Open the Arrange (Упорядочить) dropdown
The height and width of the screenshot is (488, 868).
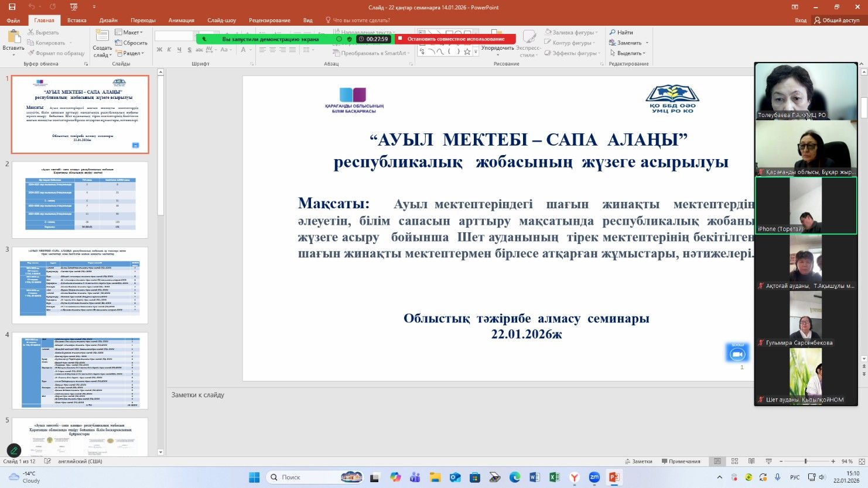(x=497, y=48)
